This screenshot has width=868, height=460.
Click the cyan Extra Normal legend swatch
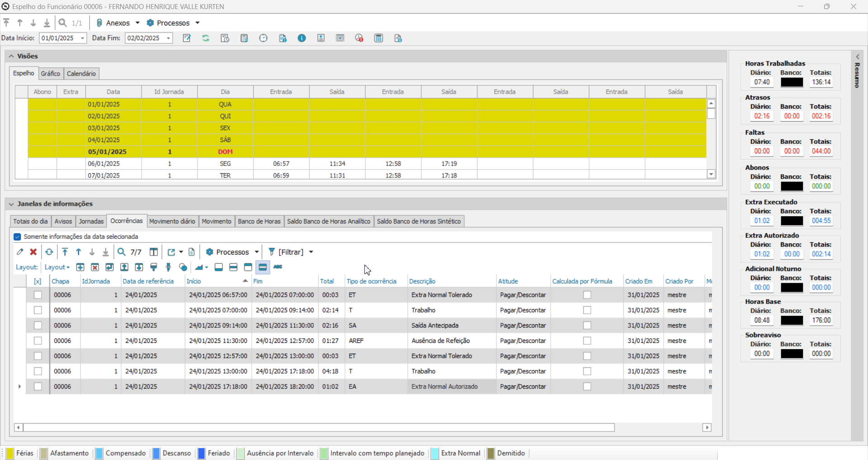(x=435, y=453)
